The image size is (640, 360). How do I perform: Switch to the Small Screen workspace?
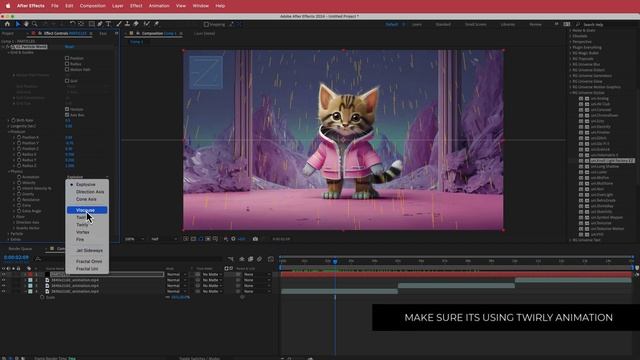click(476, 24)
